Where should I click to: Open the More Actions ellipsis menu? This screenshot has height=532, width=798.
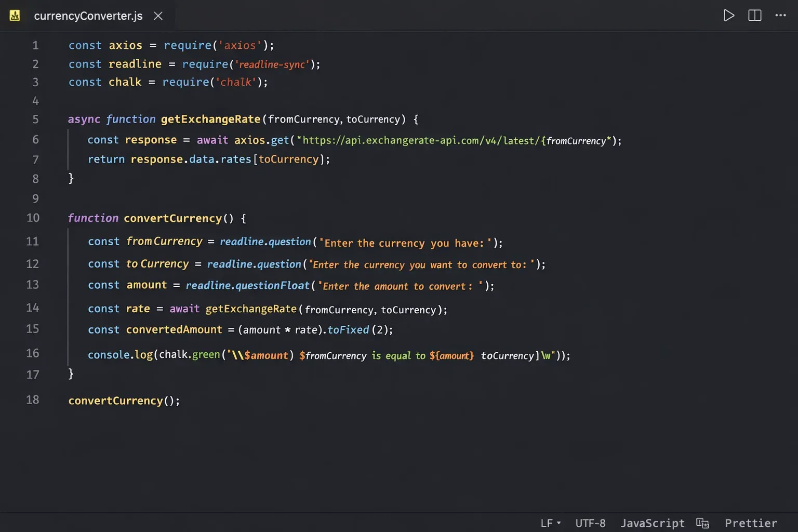780,16
